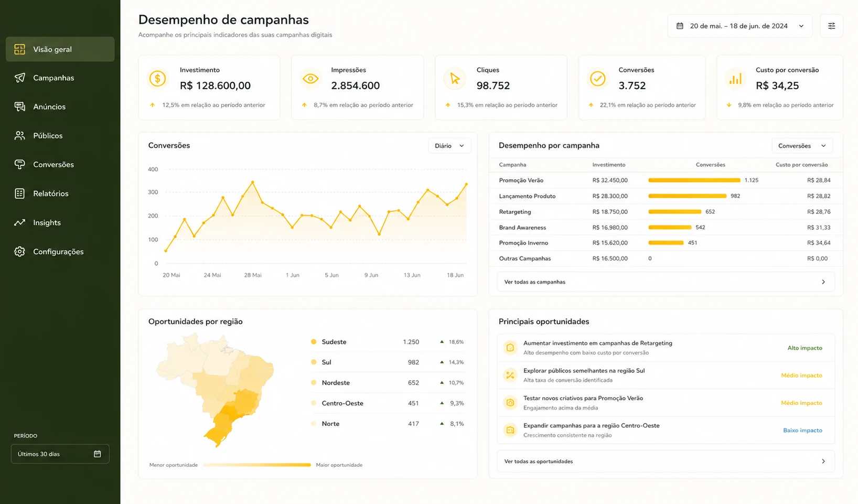This screenshot has width=858, height=504.
Task: Click the Conversões funnel icon in sidebar
Action: coord(19,164)
